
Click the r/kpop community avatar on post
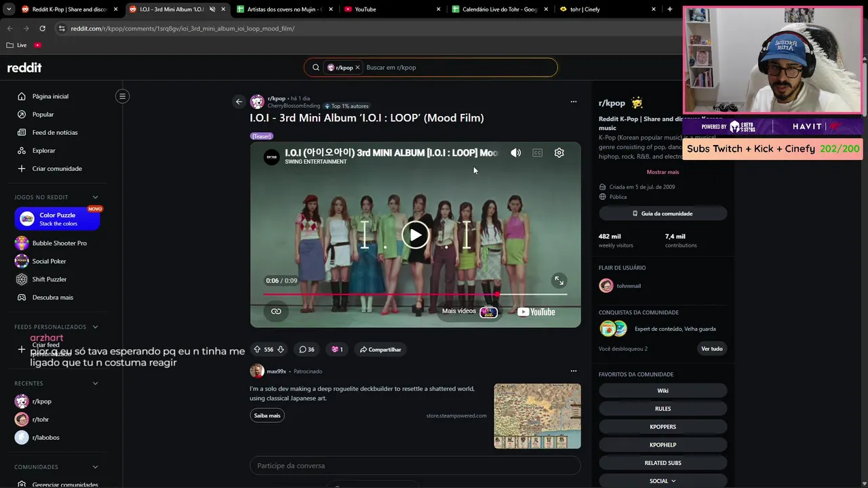(257, 102)
